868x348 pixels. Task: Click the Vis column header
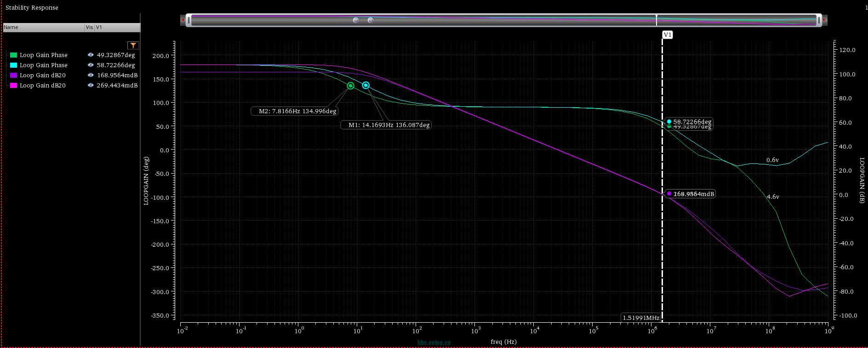[89, 27]
